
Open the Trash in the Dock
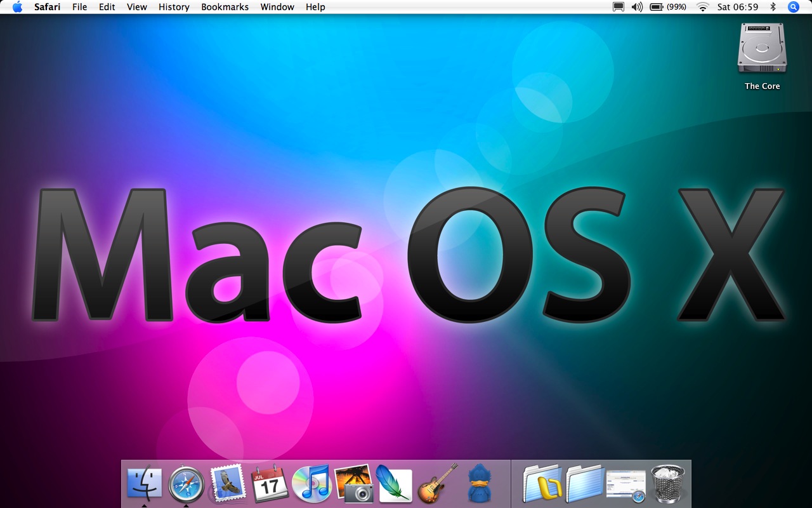pos(668,484)
